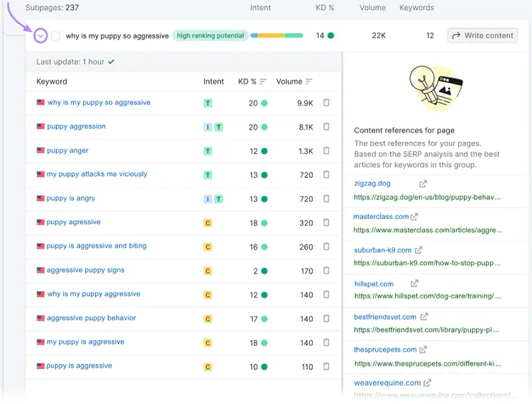
Task: Open the 'puppy is angry' keyword link
Action: 70,198
